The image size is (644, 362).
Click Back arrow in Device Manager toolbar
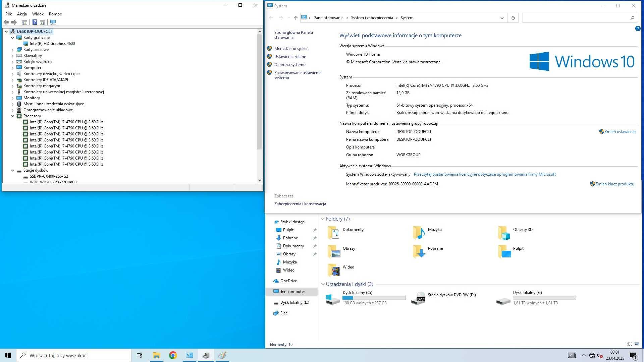click(x=6, y=22)
